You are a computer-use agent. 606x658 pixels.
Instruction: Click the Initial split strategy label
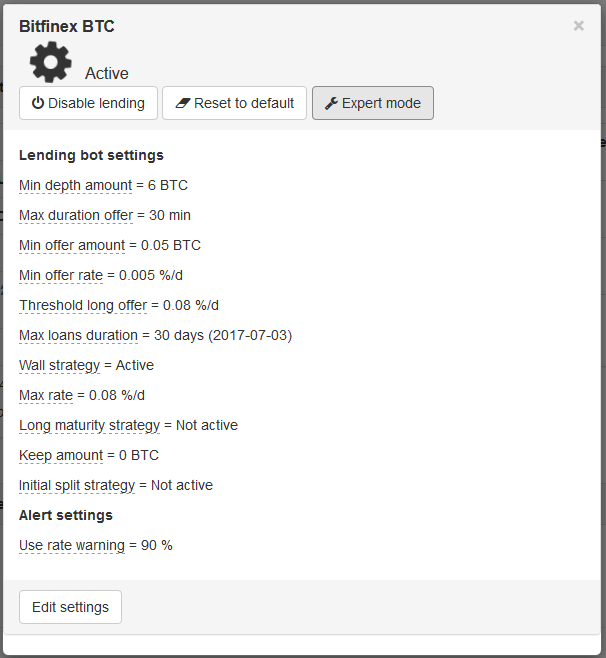click(77, 485)
